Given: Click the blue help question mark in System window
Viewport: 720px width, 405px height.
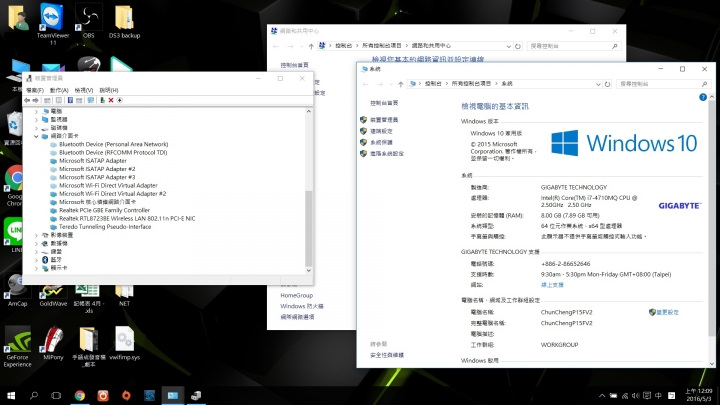Looking at the screenshot, I should click(703, 97).
